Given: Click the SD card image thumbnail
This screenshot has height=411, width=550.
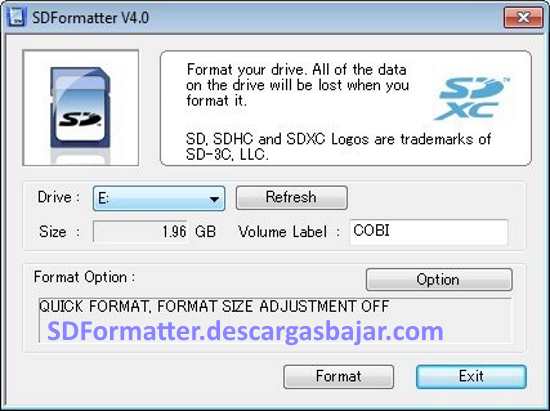Looking at the screenshot, I should (x=81, y=108).
